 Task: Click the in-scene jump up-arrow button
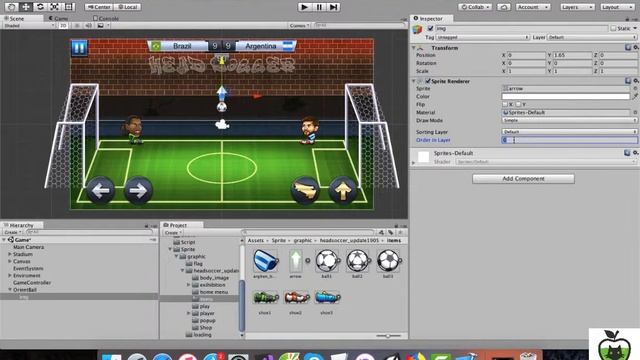point(343,190)
